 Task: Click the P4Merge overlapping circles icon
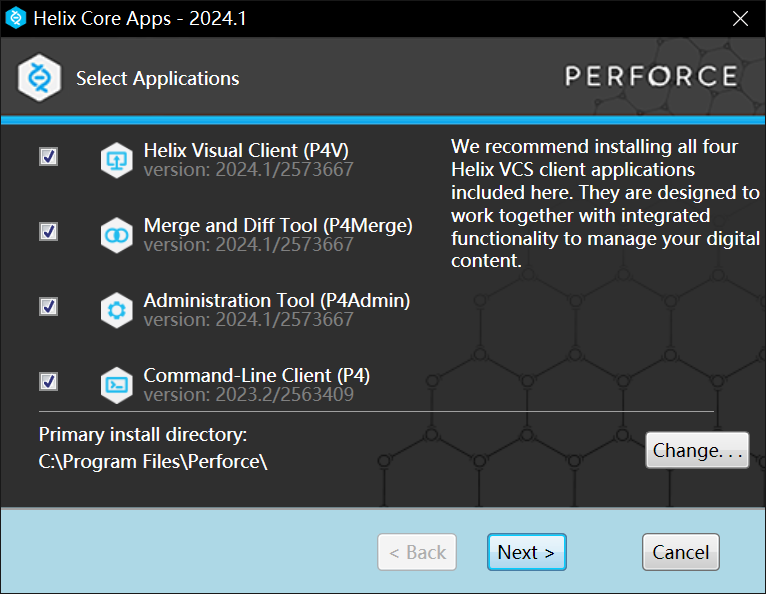(116, 235)
